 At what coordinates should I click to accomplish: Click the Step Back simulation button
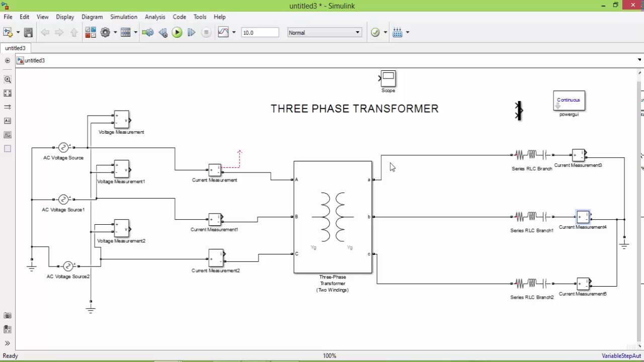(163, 33)
